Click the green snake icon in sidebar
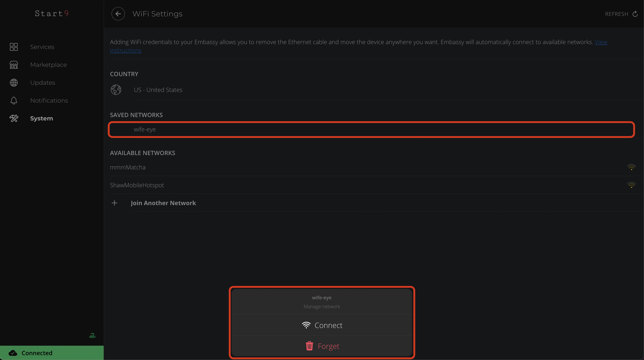The width and height of the screenshot is (644, 360). coord(92,335)
